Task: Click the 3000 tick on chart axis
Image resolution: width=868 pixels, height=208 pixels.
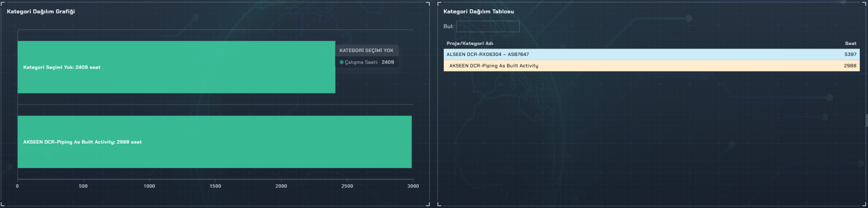Action: coord(413,186)
